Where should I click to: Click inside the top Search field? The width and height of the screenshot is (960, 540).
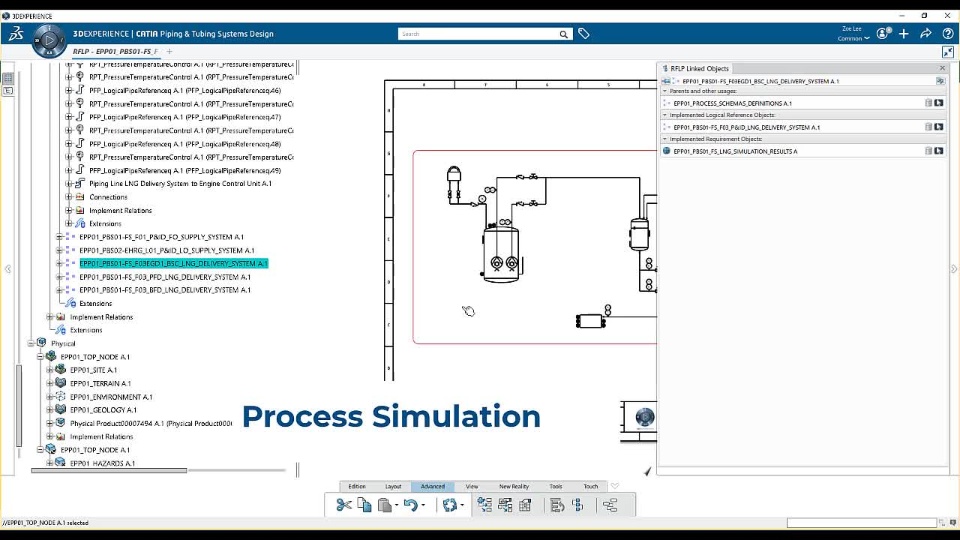478,34
